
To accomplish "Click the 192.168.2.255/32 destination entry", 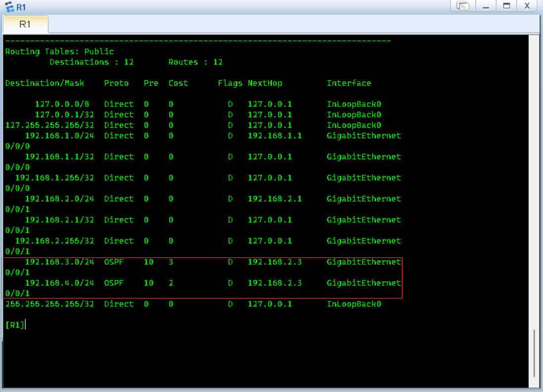I will [55, 241].
